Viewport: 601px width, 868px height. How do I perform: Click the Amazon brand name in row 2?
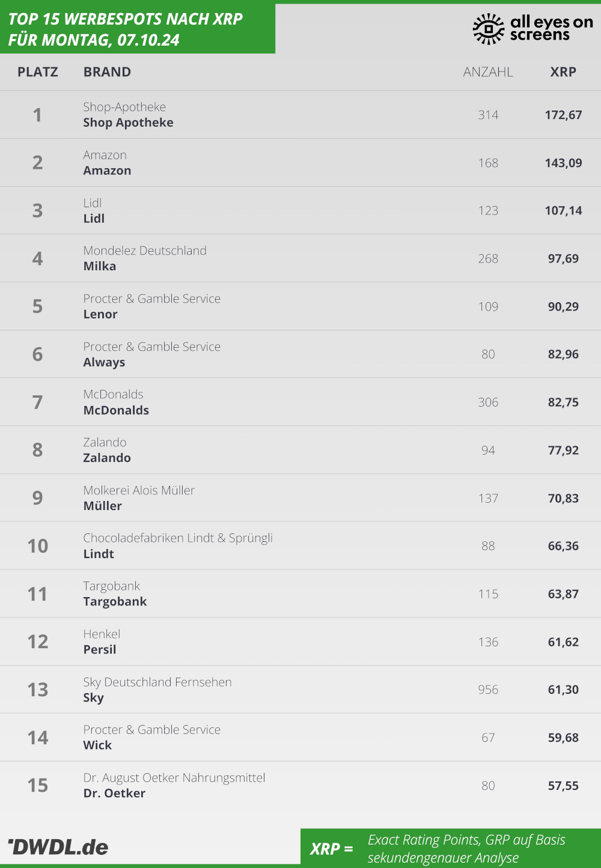107,171
